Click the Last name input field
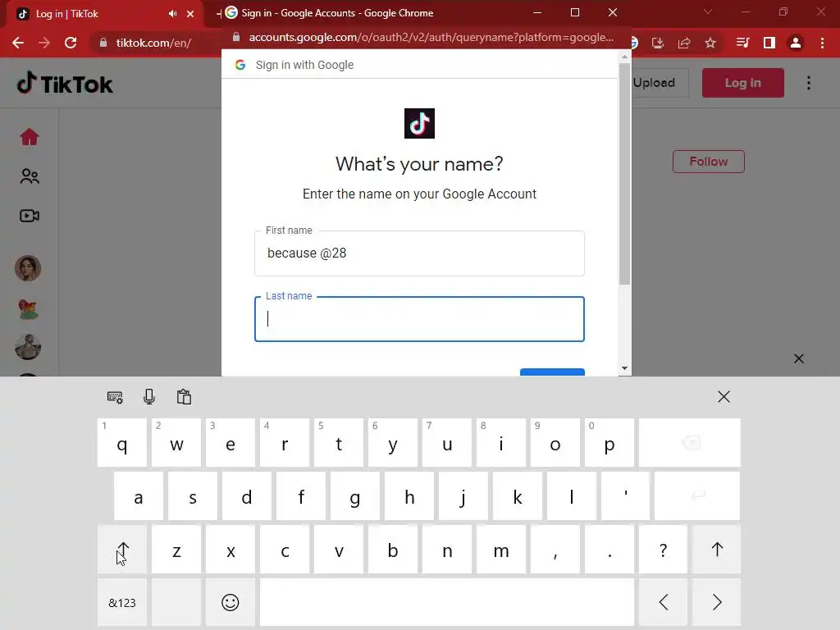Screen dimensions: 840x630 pyautogui.click(x=419, y=319)
